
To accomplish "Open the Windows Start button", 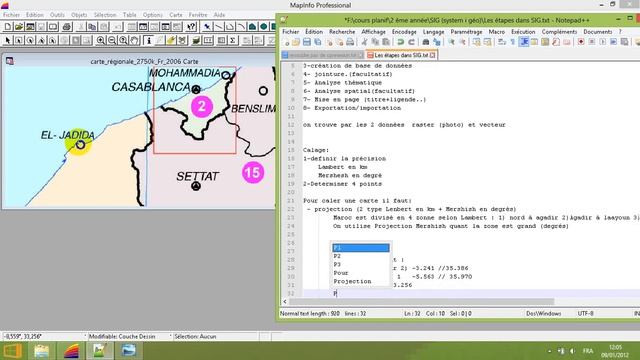I will coord(12,351).
